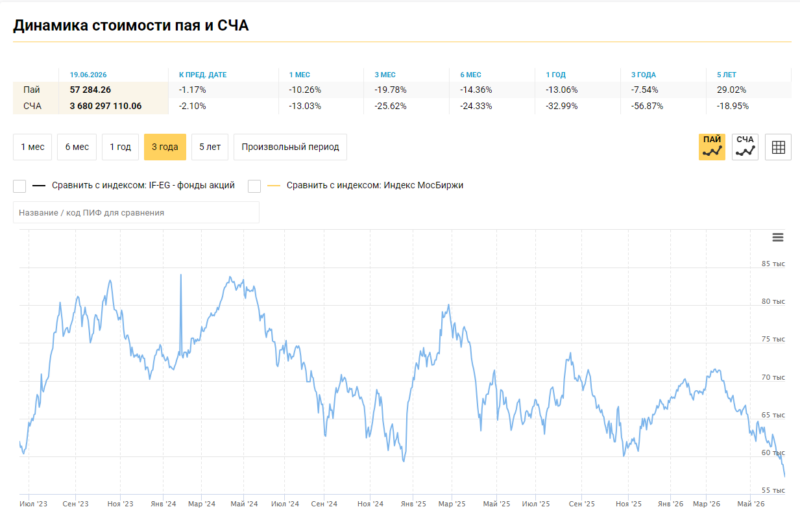Select the 3 года period
Viewport: 800px width, 520px height.
pyautogui.click(x=165, y=147)
